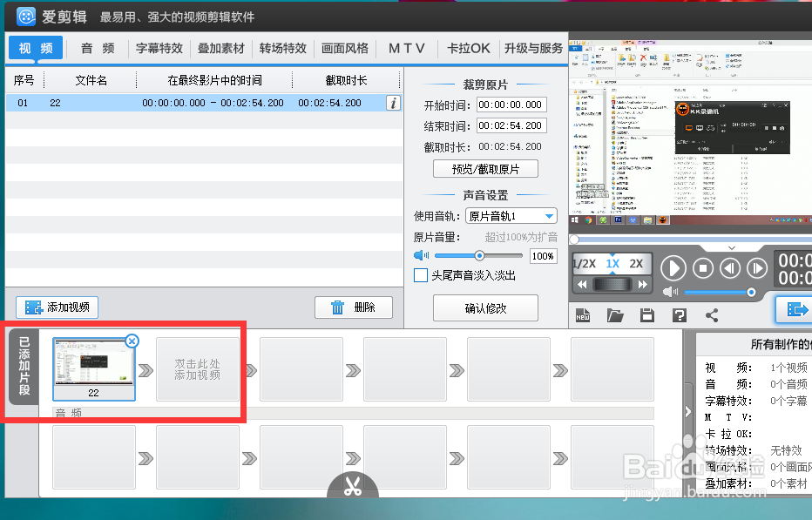Viewport: 812px width, 520px height.
Task: Click the jog wheel between the arrows
Action: click(612, 284)
